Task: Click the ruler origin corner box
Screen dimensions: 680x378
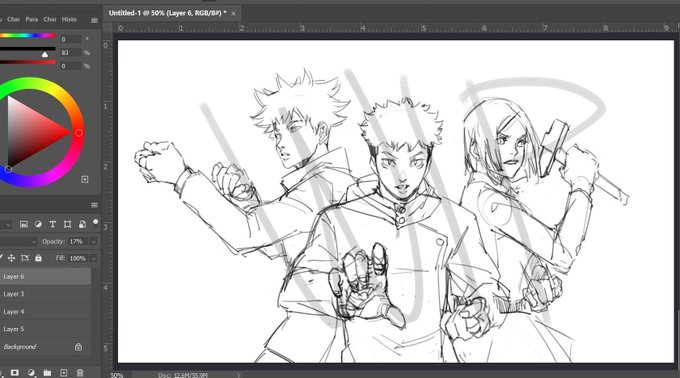Action: 108,28
